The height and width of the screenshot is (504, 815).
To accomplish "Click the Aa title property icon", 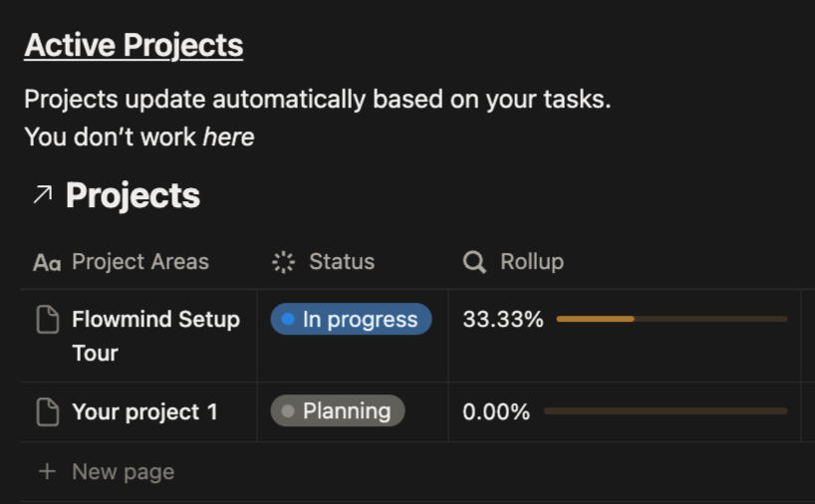I will point(47,263).
